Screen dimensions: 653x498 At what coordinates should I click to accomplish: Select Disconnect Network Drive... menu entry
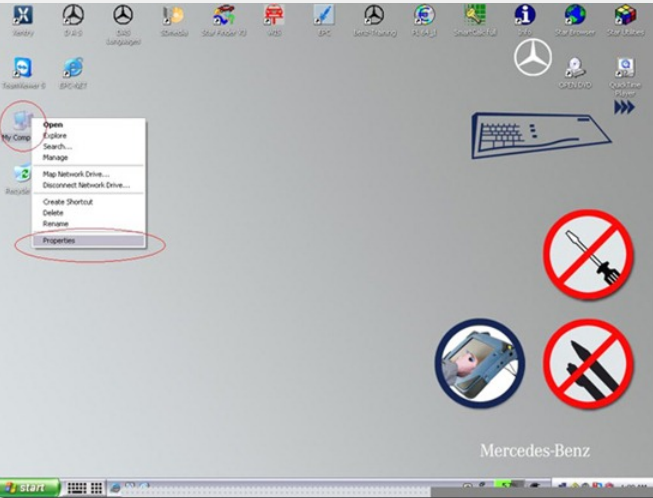point(86,185)
